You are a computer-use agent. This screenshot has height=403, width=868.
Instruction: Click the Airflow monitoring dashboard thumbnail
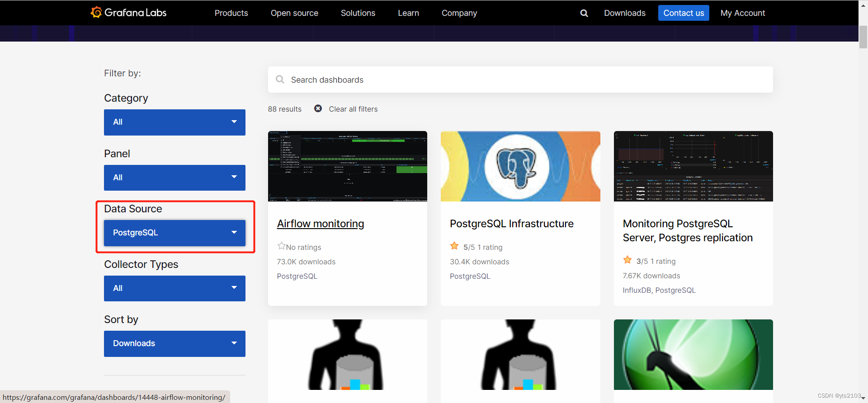[348, 166]
